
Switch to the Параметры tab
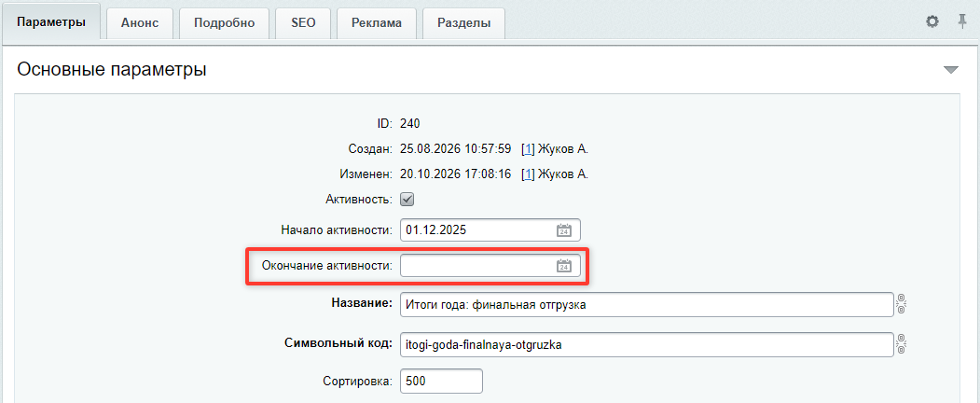[50, 23]
